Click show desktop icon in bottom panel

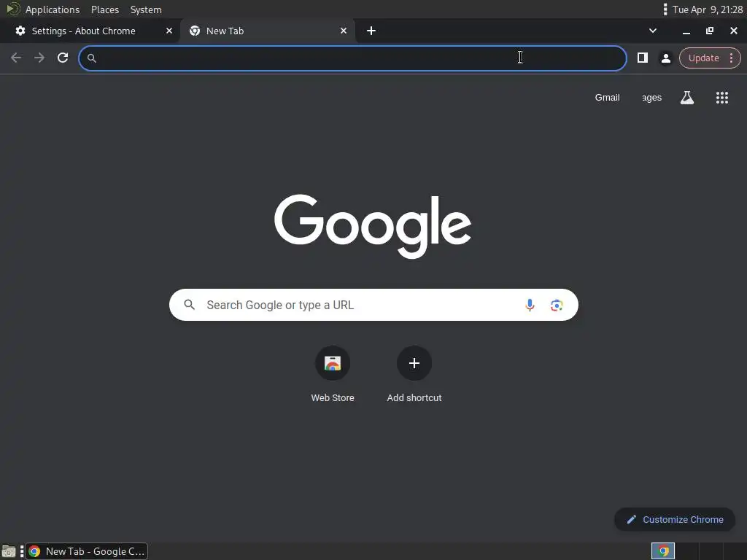9,551
